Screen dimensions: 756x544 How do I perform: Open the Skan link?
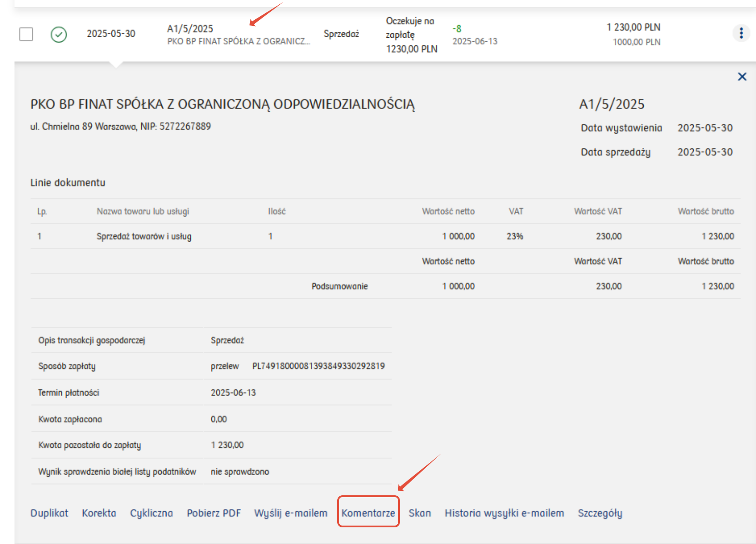pos(420,513)
